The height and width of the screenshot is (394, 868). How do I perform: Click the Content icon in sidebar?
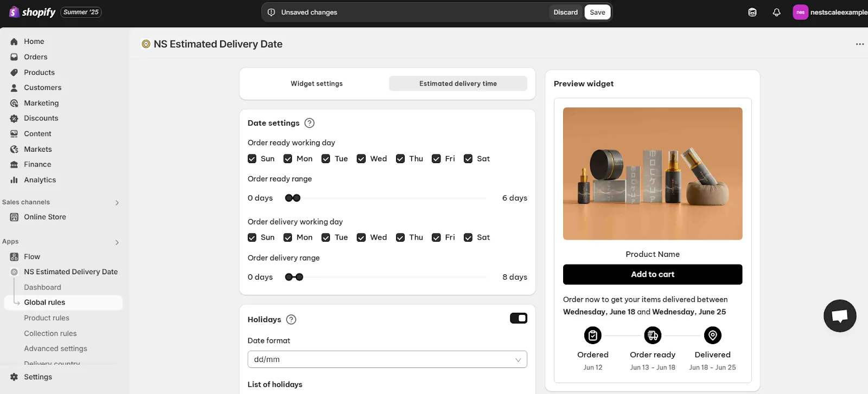(14, 133)
